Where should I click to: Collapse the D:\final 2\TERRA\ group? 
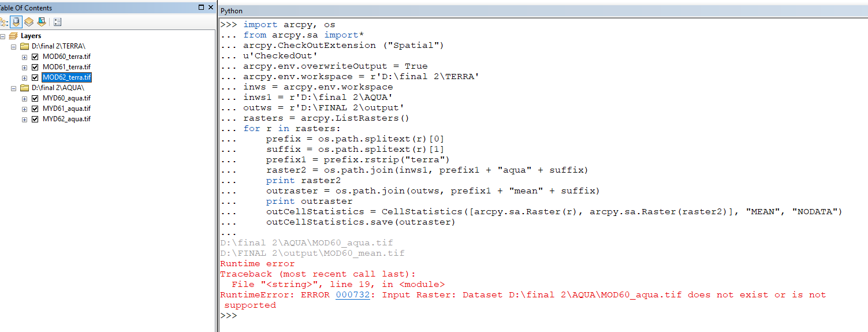pyautogui.click(x=13, y=46)
